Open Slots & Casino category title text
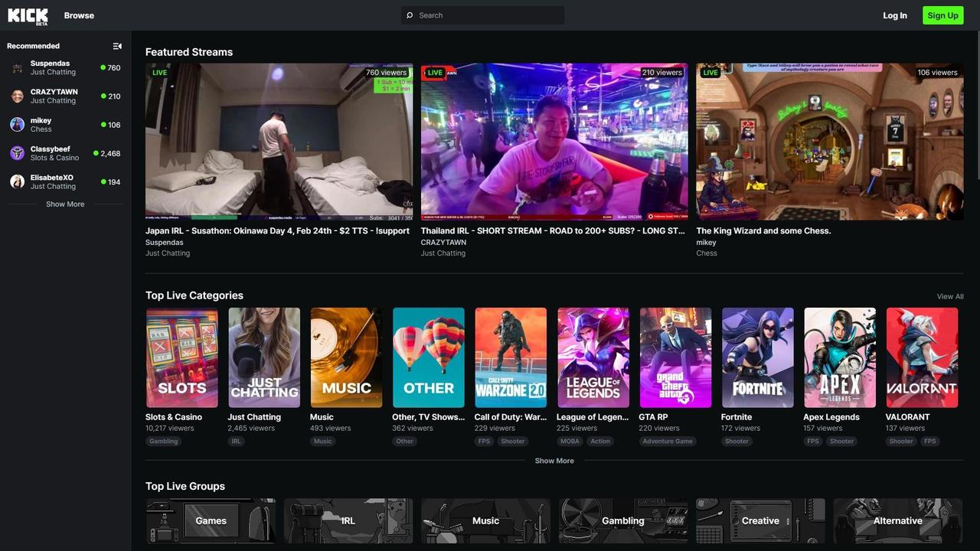 [174, 417]
